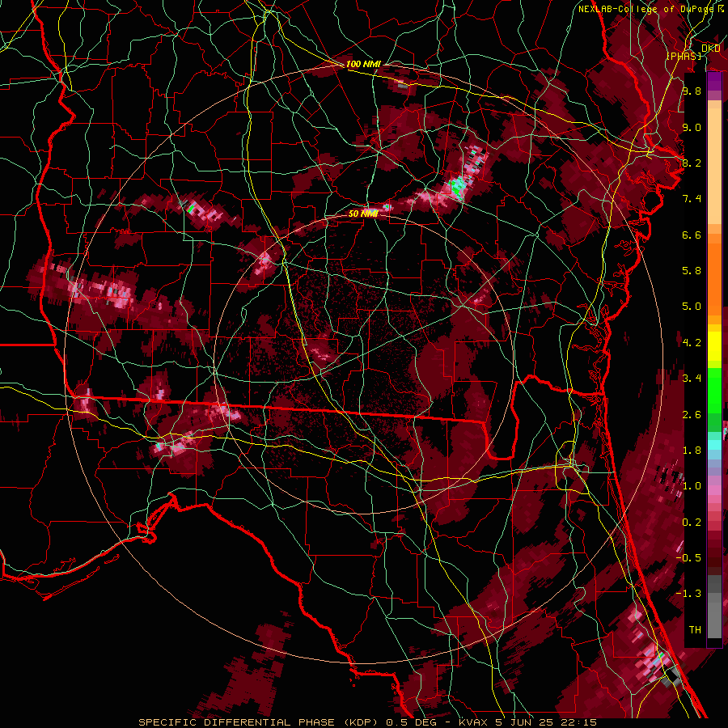Click the 1.8 scale label
The width and height of the screenshot is (728, 728).
click(x=692, y=451)
